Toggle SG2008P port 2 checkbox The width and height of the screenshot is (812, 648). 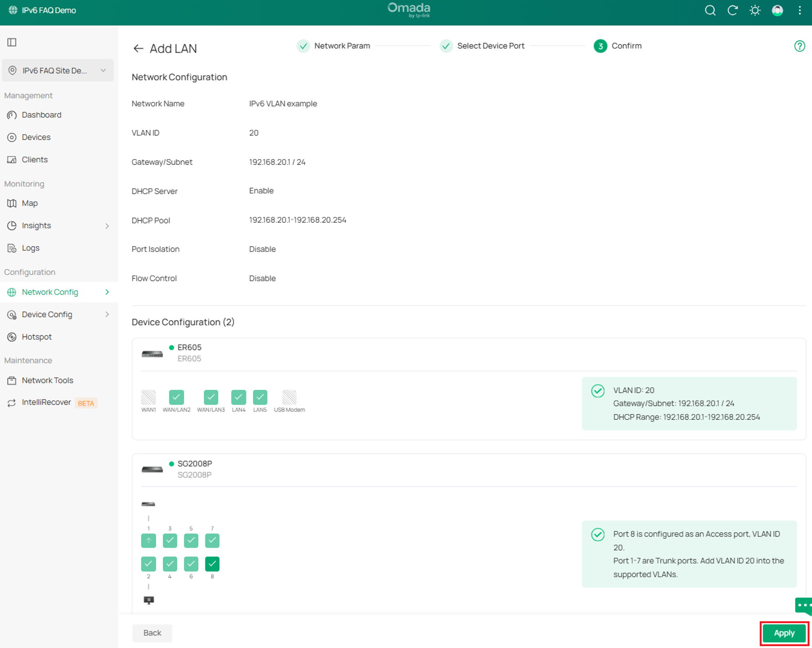click(x=148, y=564)
